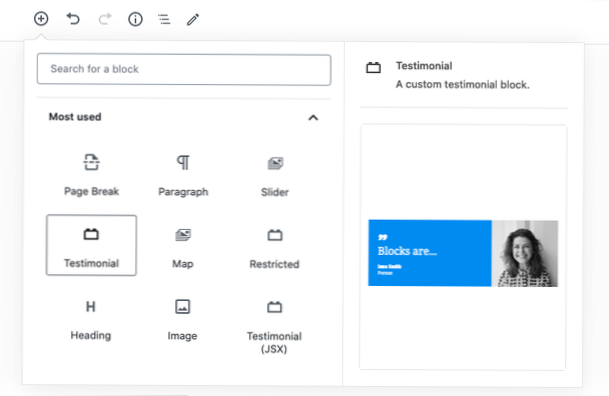Choose the highlighted Testimonial block
Image resolution: width=609 pixels, height=396 pixels.
[91, 245]
